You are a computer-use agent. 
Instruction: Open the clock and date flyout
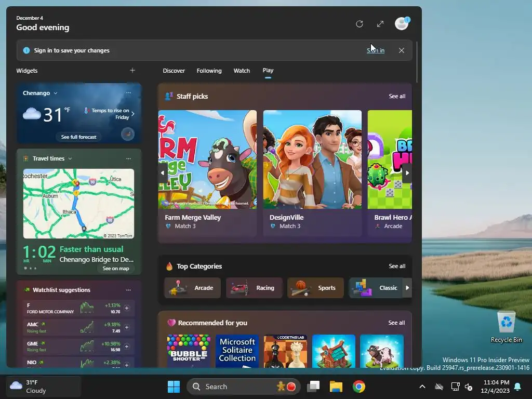tap(495, 387)
